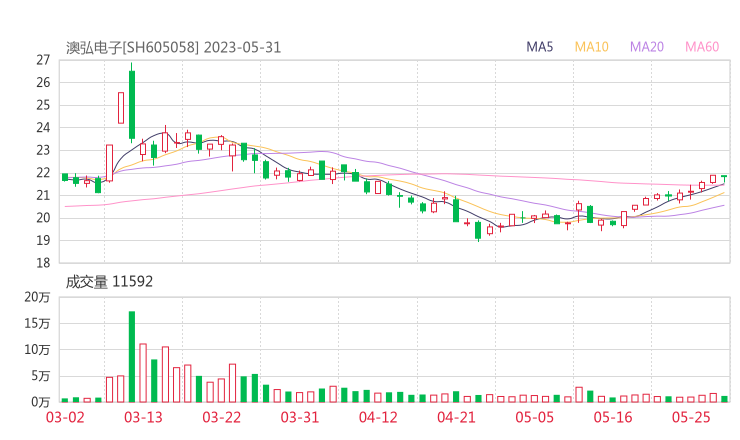Click the 15万 volume axis label
The width and height of the screenshot is (740, 440).
[x=37, y=323]
